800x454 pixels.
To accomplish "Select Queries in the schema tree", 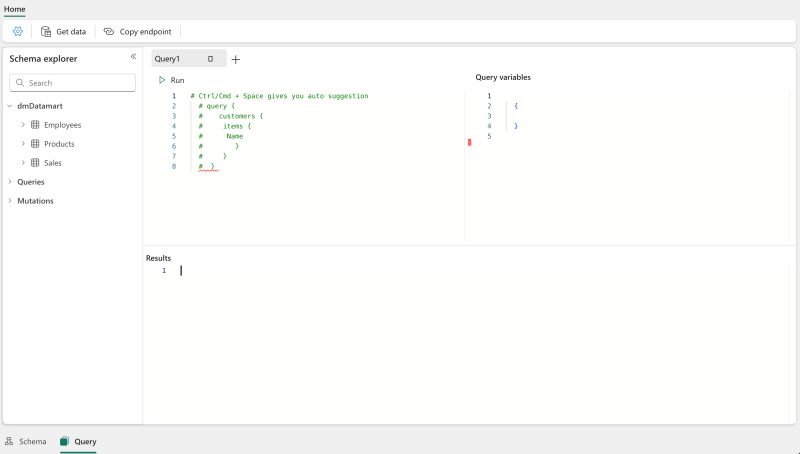I will pyautogui.click(x=31, y=182).
